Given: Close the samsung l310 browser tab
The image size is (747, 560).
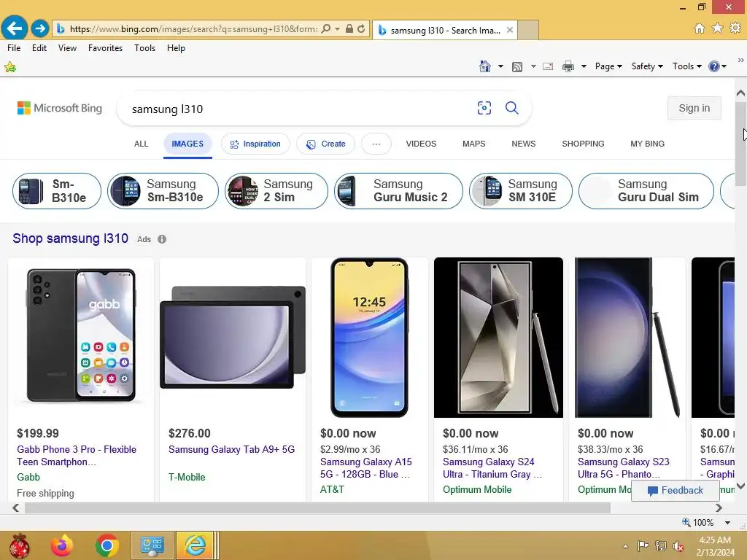Looking at the screenshot, I should (x=510, y=30).
